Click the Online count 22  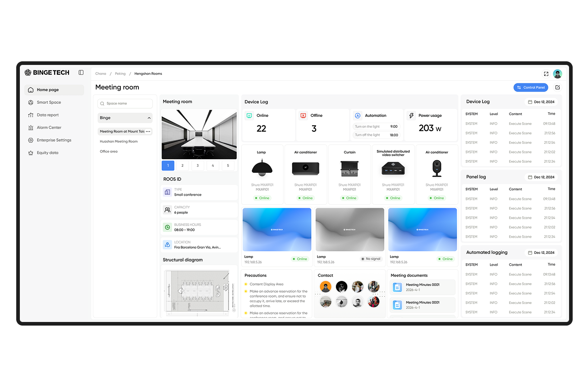click(x=262, y=129)
